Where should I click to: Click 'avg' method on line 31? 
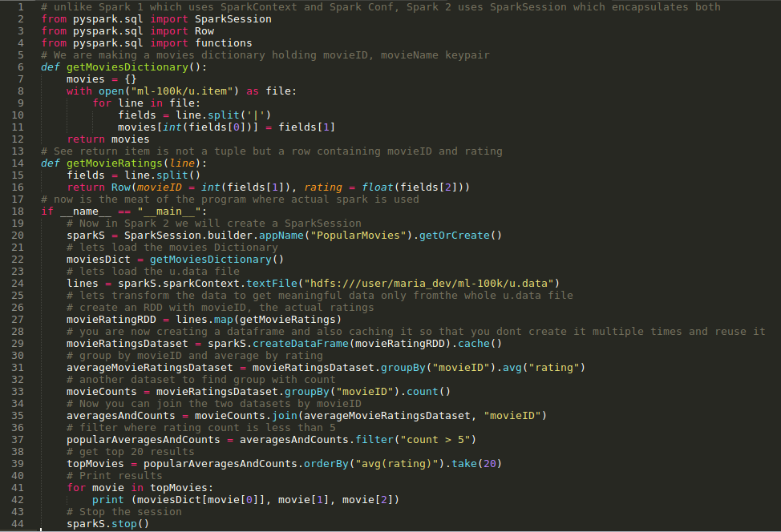[x=512, y=367]
